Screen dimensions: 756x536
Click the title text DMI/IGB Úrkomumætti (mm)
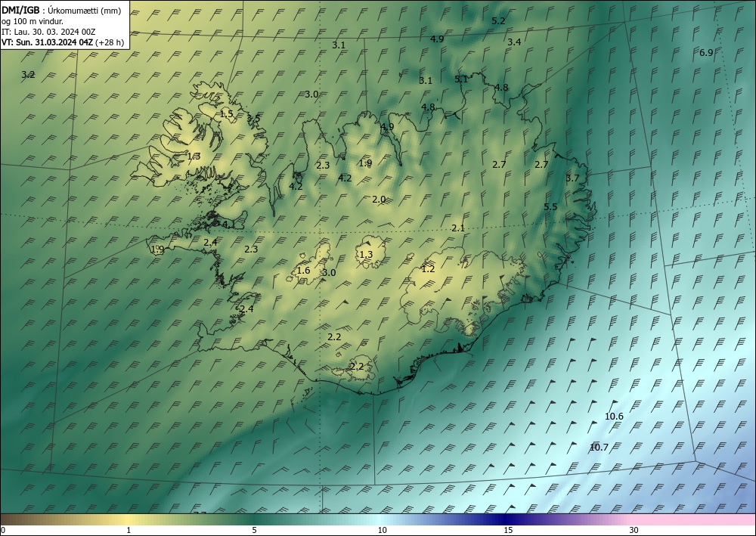click(x=61, y=11)
